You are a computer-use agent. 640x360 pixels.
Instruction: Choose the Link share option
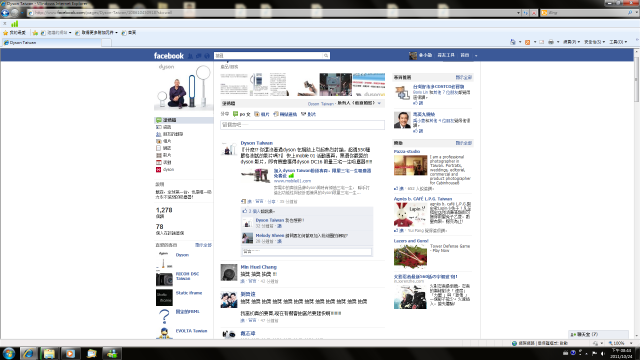tap(285, 114)
